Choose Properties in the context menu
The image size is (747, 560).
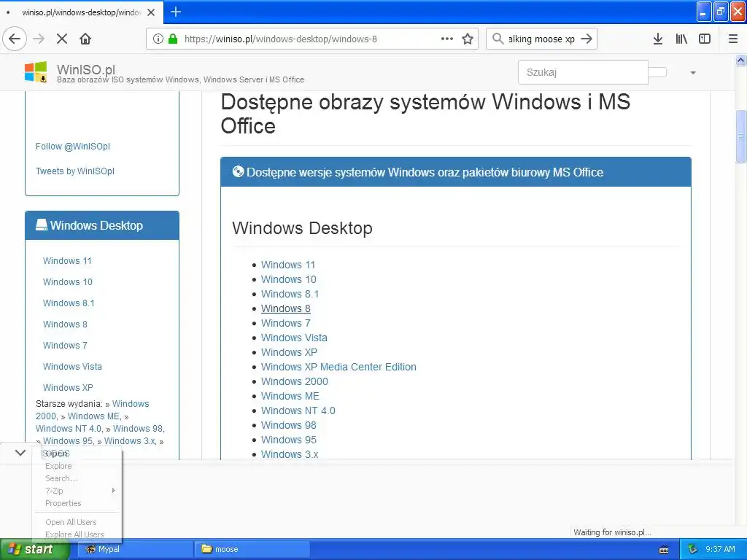(x=63, y=503)
